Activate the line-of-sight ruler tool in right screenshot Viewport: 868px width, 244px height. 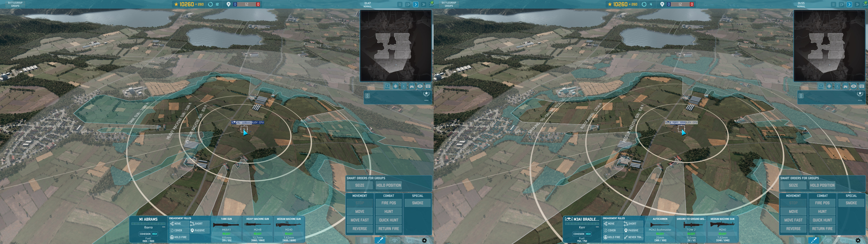click(814, 240)
